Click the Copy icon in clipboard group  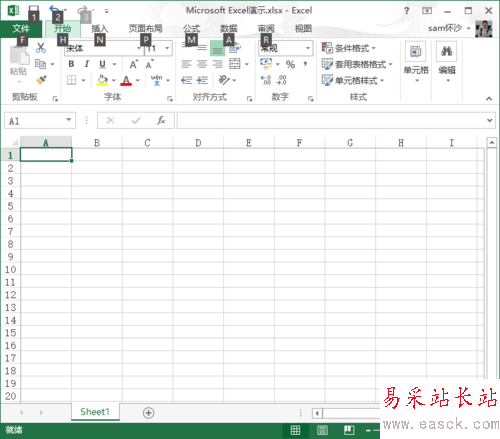tap(40, 64)
